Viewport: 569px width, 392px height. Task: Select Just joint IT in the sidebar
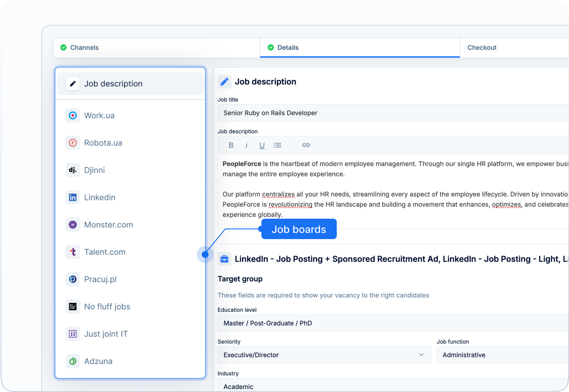click(x=130, y=334)
